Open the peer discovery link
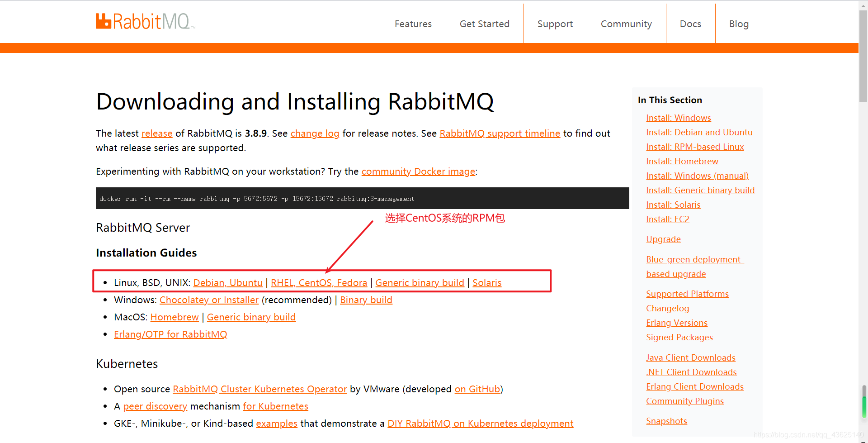Viewport: 868px width, 443px height. click(155, 406)
